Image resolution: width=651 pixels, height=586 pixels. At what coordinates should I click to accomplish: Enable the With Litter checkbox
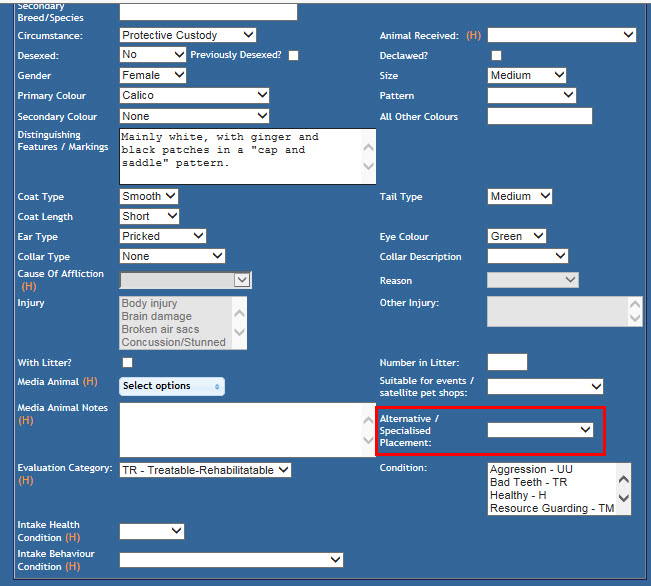point(127,362)
